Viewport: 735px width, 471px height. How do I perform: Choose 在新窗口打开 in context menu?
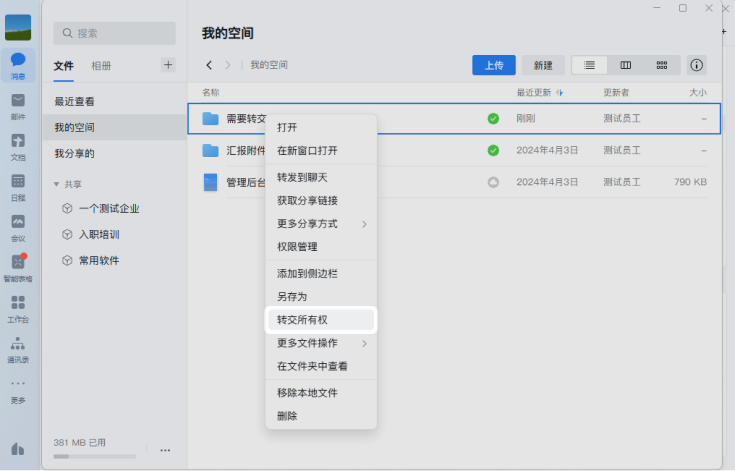321,150
